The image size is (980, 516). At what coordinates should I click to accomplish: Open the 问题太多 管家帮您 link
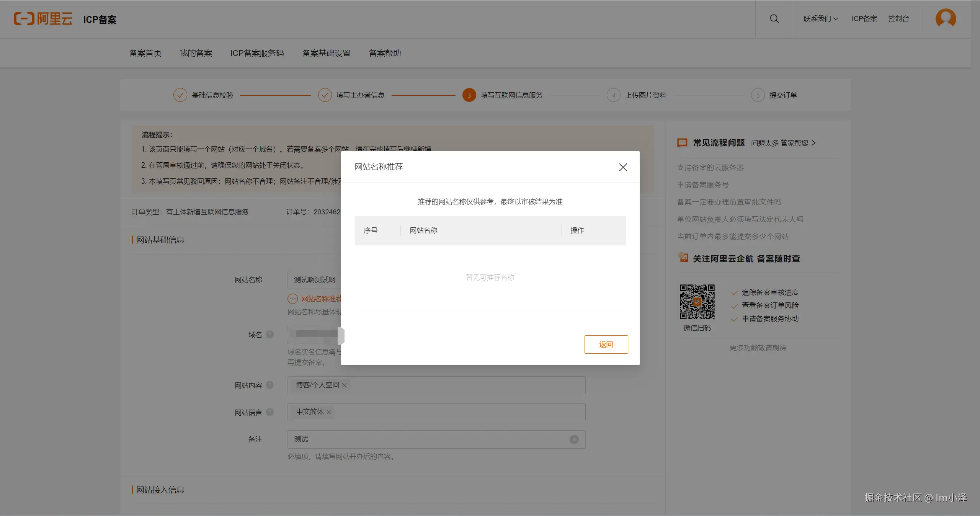click(x=783, y=143)
